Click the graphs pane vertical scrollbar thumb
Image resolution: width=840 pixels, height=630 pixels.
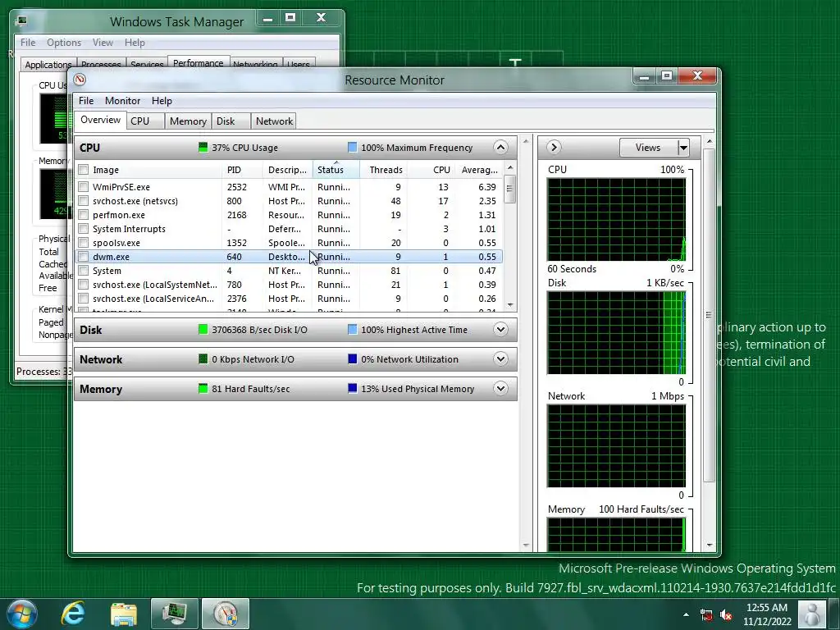[x=710, y=315]
